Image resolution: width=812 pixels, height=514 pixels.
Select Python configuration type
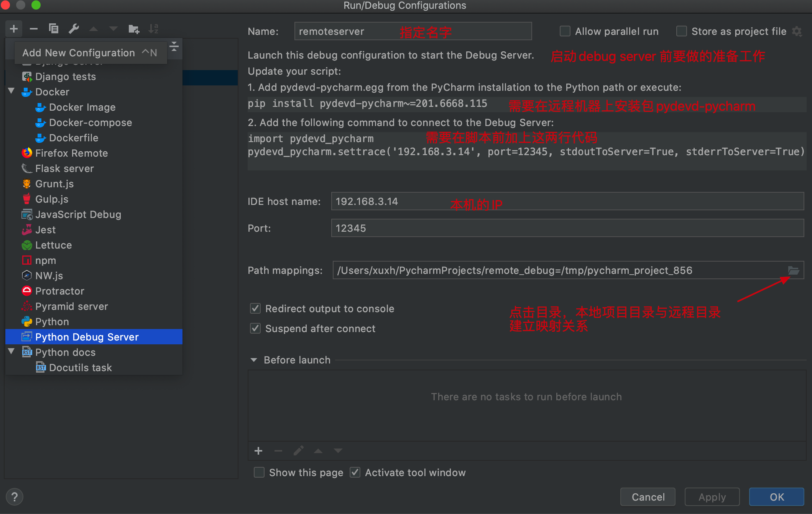point(94,322)
